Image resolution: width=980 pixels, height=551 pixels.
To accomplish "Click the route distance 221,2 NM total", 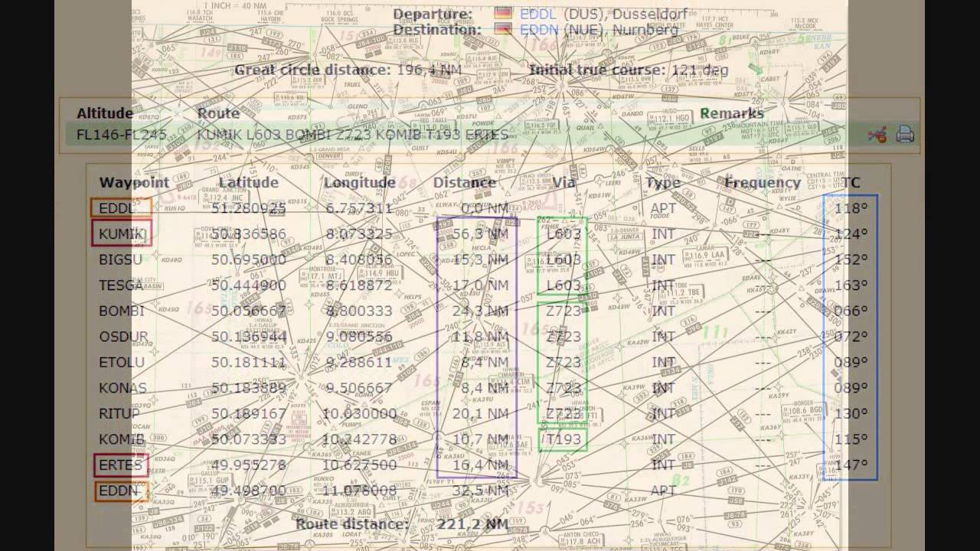I will point(472,524).
